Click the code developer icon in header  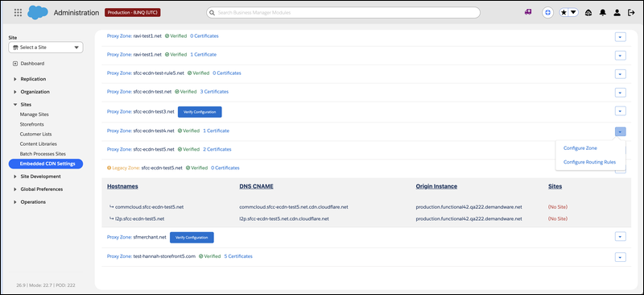click(x=588, y=13)
